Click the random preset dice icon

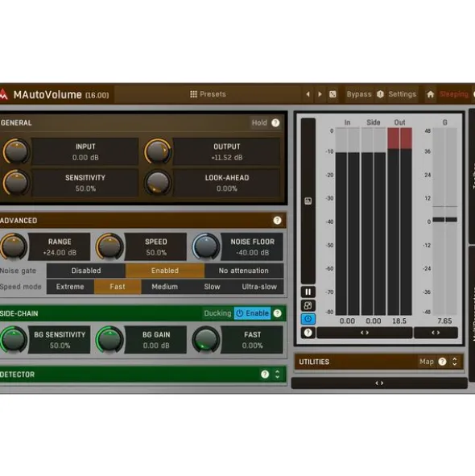point(332,94)
